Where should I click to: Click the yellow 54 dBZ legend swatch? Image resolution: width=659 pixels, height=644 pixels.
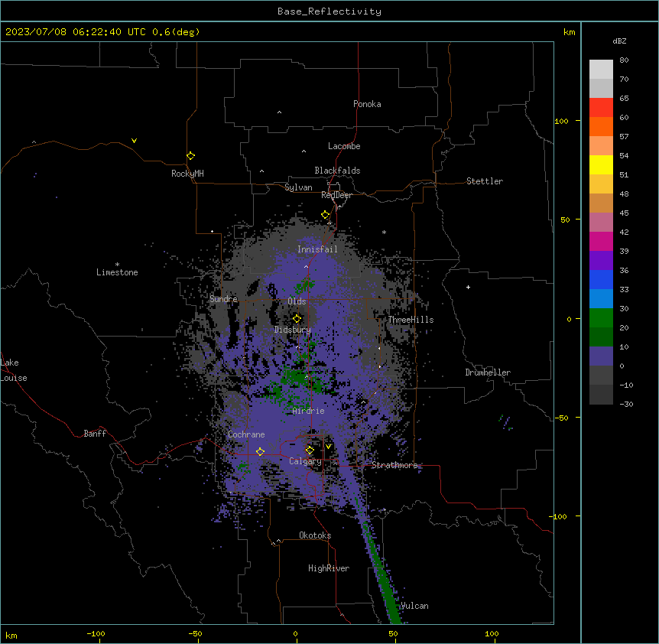coord(601,164)
